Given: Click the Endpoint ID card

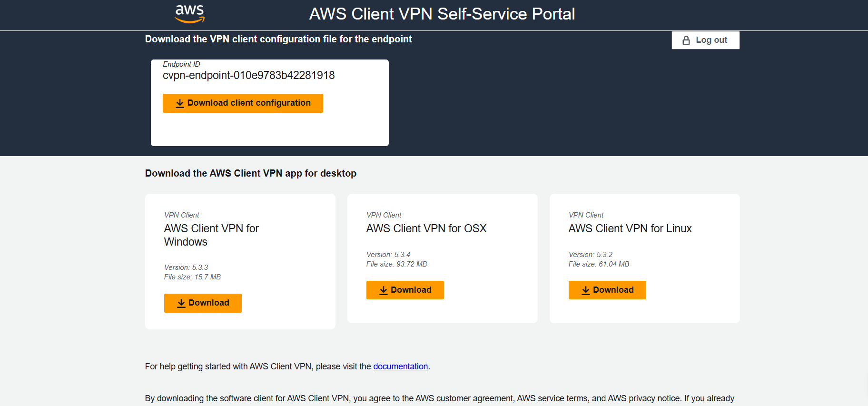Looking at the screenshot, I should point(270,131).
